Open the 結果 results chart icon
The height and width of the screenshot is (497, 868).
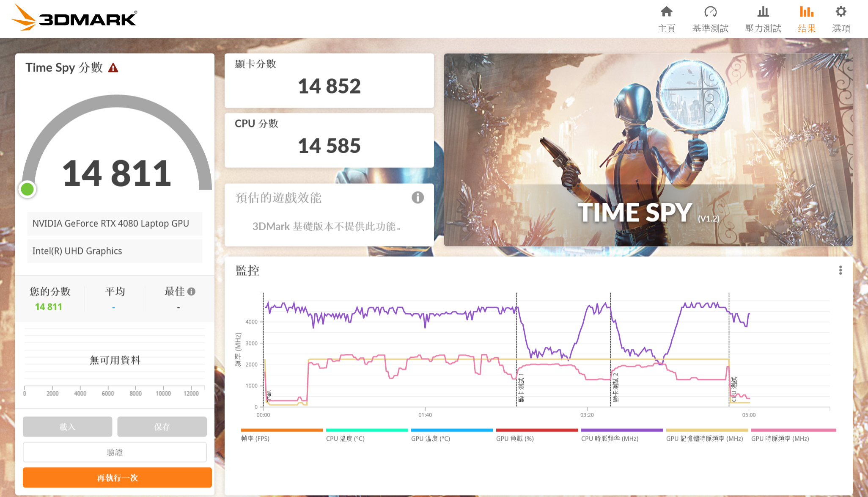tap(807, 11)
